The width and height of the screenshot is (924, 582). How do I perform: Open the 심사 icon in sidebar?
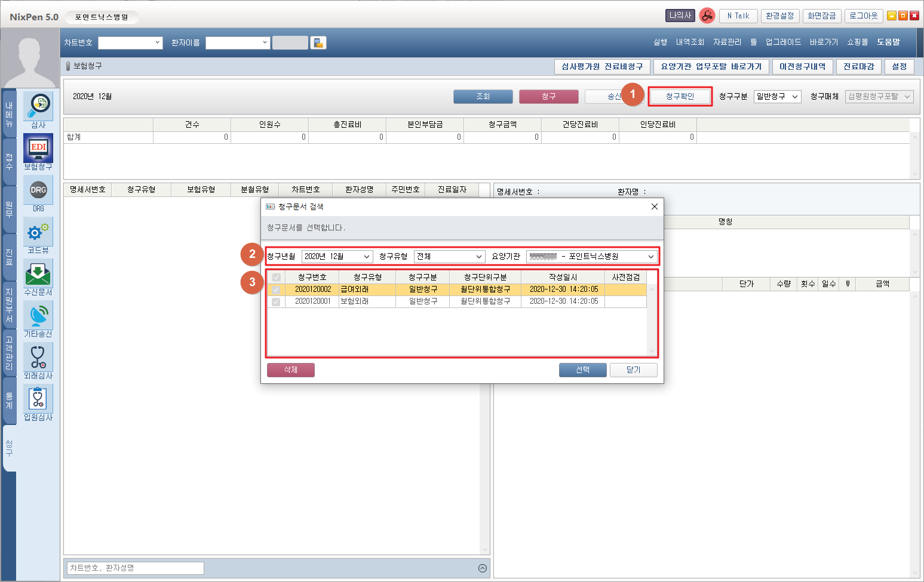38,106
